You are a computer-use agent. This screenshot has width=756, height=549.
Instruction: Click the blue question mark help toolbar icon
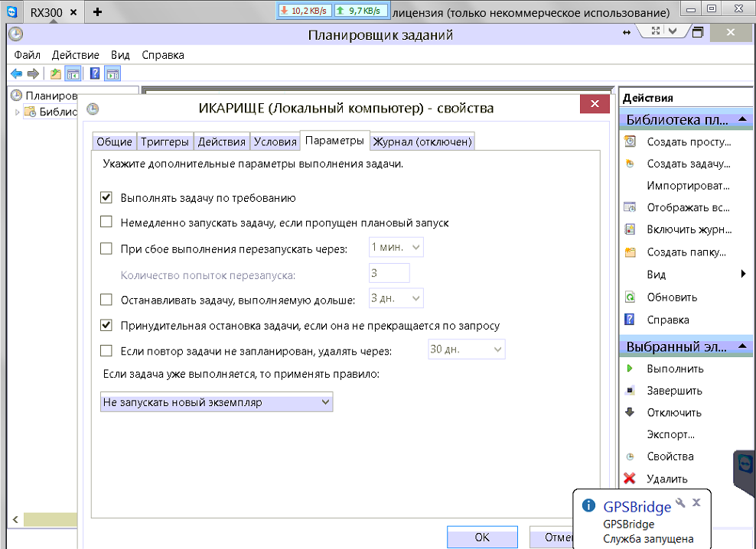pyautogui.click(x=95, y=74)
